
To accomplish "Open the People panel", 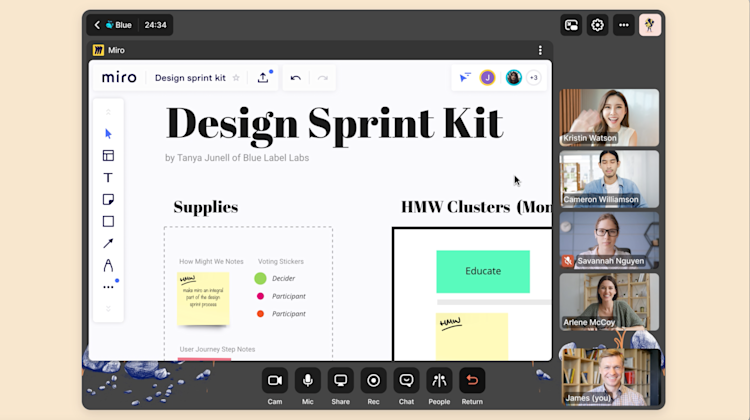I will (439, 381).
